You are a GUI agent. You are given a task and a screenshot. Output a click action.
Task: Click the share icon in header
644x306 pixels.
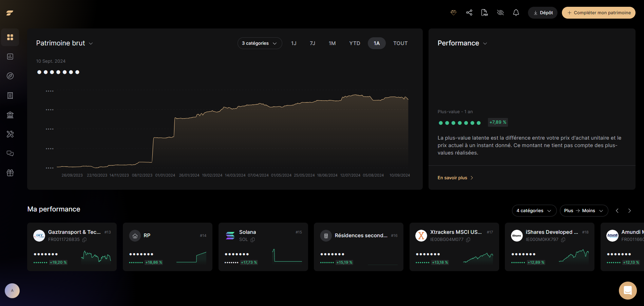(x=469, y=13)
